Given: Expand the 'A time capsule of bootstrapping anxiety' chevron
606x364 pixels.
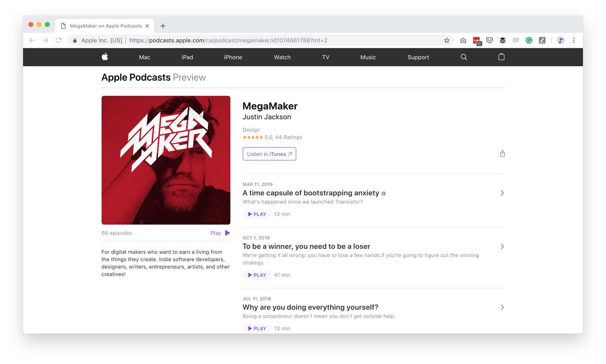Looking at the screenshot, I should tap(501, 193).
